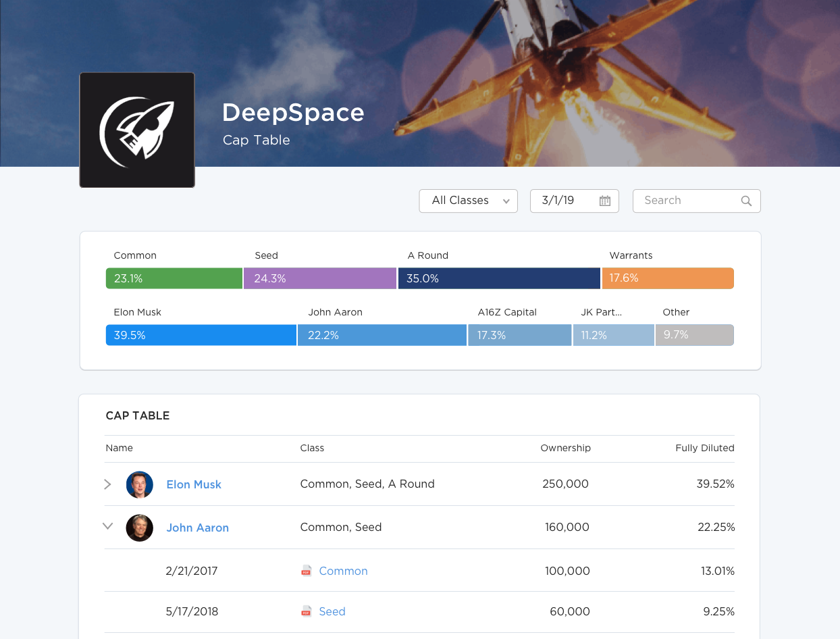The width and height of the screenshot is (840, 639).
Task: Open John Aaron's profile link
Action: 198,528
